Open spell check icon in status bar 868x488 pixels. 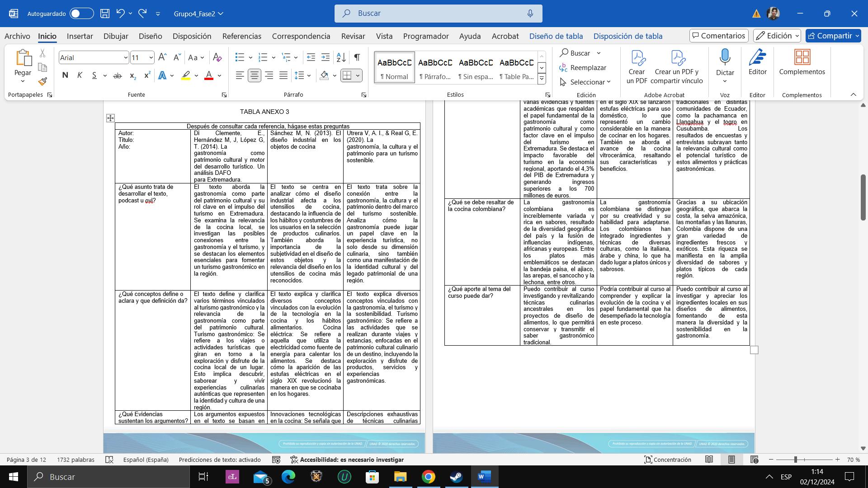(109, 460)
